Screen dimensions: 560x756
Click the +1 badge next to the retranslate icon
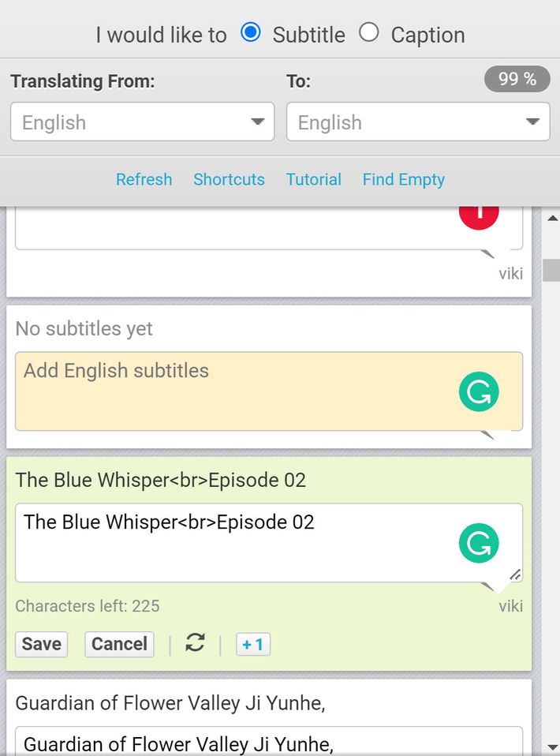252,644
